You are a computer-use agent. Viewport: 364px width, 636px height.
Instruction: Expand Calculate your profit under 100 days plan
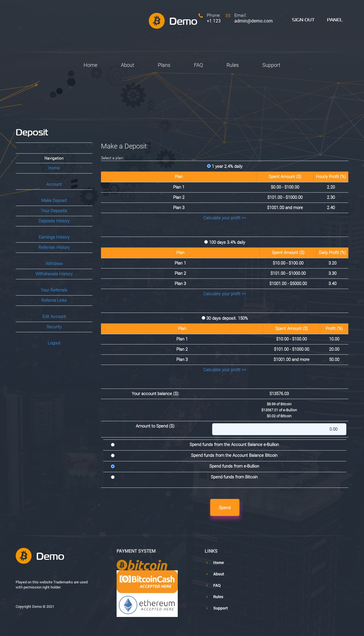(x=224, y=294)
